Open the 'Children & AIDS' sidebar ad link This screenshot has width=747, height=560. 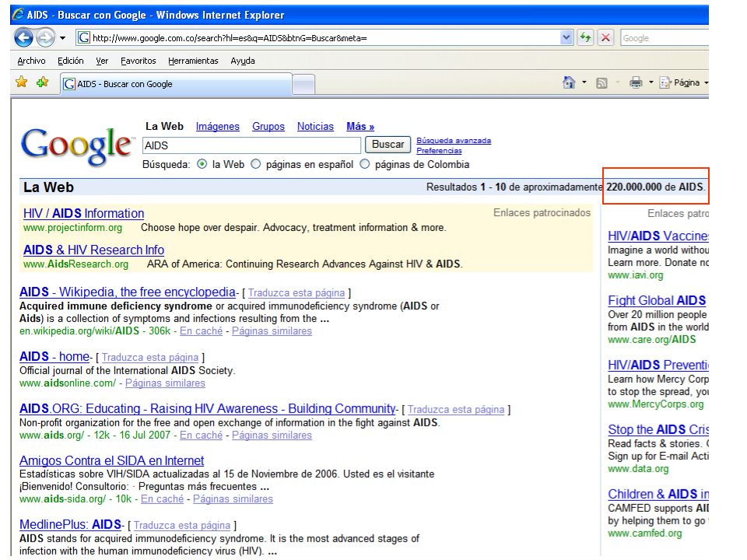point(658,494)
